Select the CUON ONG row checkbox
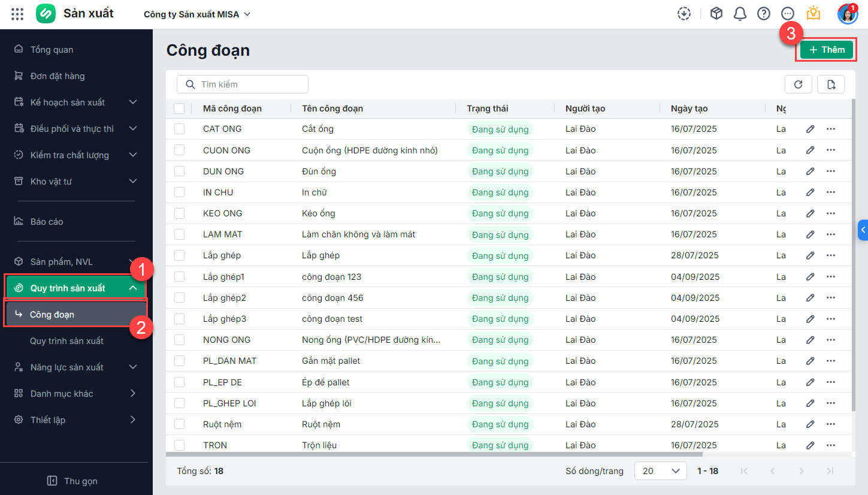The image size is (868, 495). pos(179,150)
